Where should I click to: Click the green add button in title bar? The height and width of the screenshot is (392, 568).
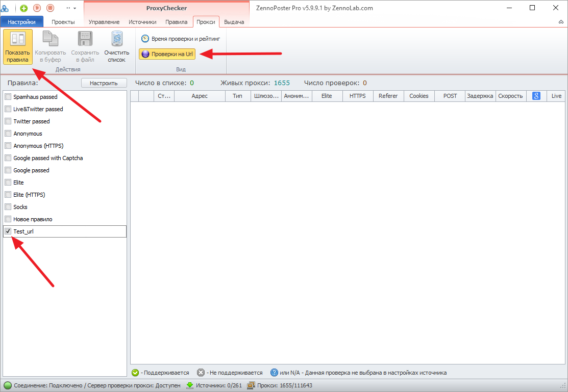24,8
